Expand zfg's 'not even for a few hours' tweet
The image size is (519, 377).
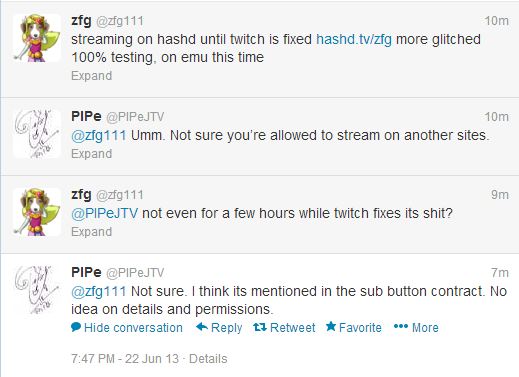[x=92, y=232]
